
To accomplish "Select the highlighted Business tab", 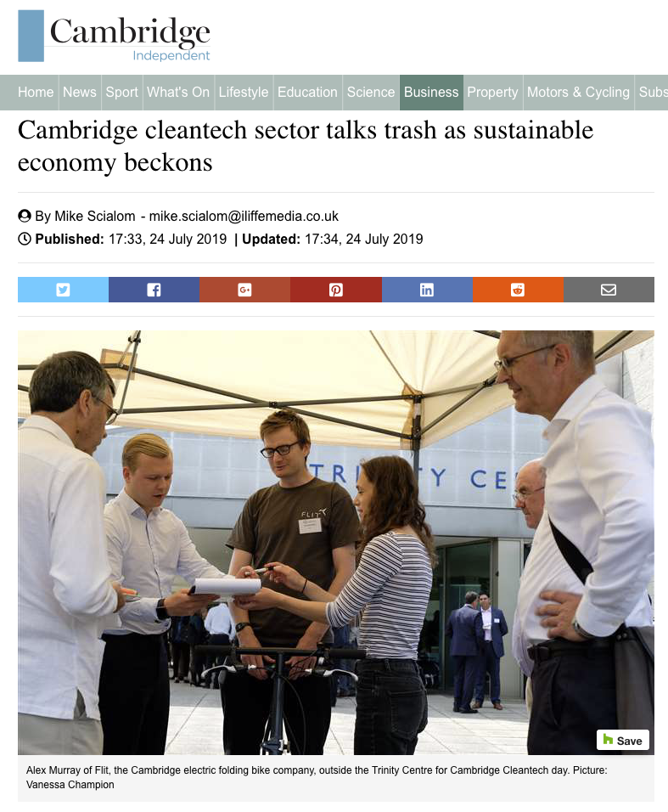I will tap(431, 93).
